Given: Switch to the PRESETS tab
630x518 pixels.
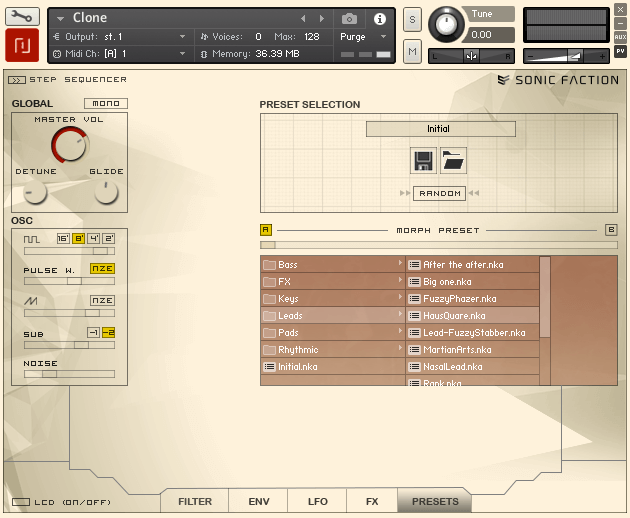Looking at the screenshot, I should coord(435,502).
